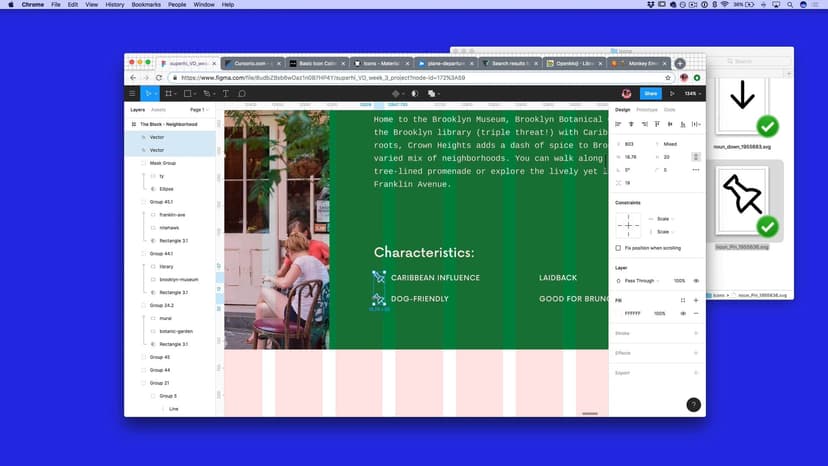Open a new Chrome tab
828x466 pixels.
click(680, 63)
